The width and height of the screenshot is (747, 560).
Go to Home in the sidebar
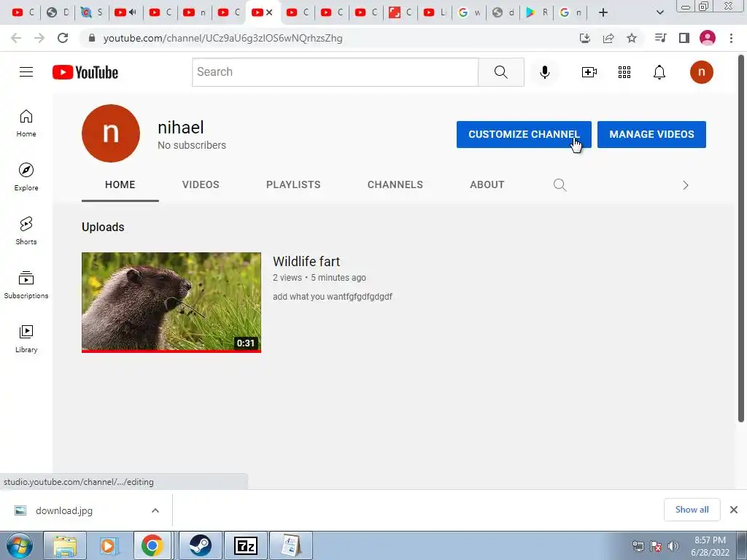(26, 123)
